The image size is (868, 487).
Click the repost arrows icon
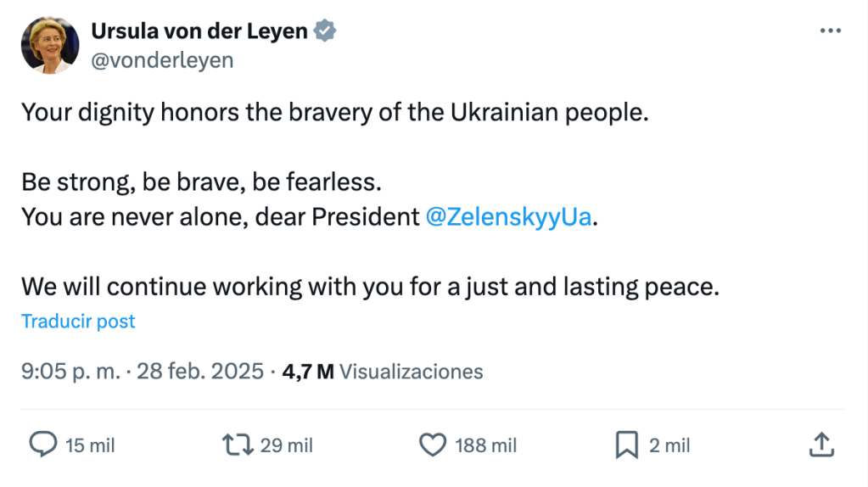pyautogui.click(x=237, y=445)
